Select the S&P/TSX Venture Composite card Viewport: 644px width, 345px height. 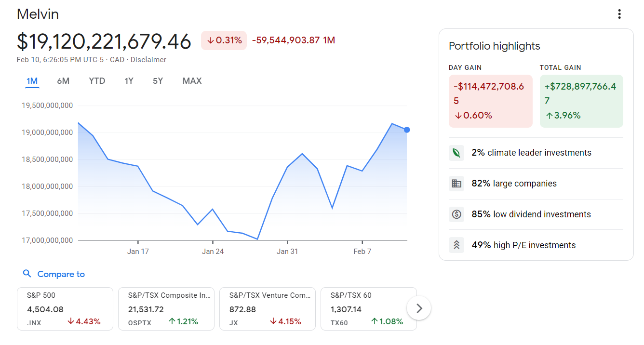[267, 308]
